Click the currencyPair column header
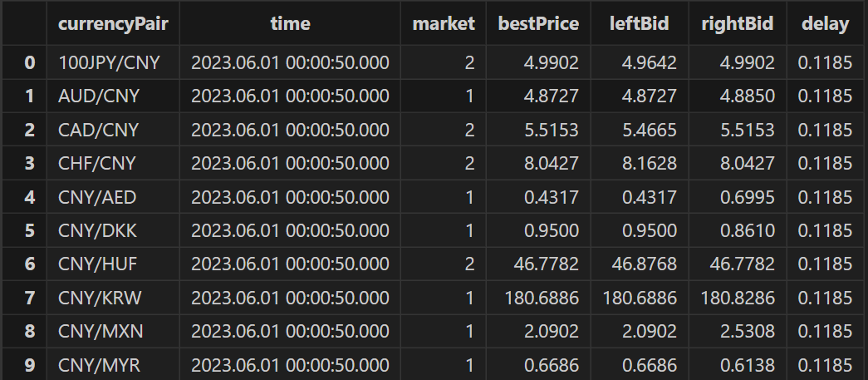 tap(113, 24)
